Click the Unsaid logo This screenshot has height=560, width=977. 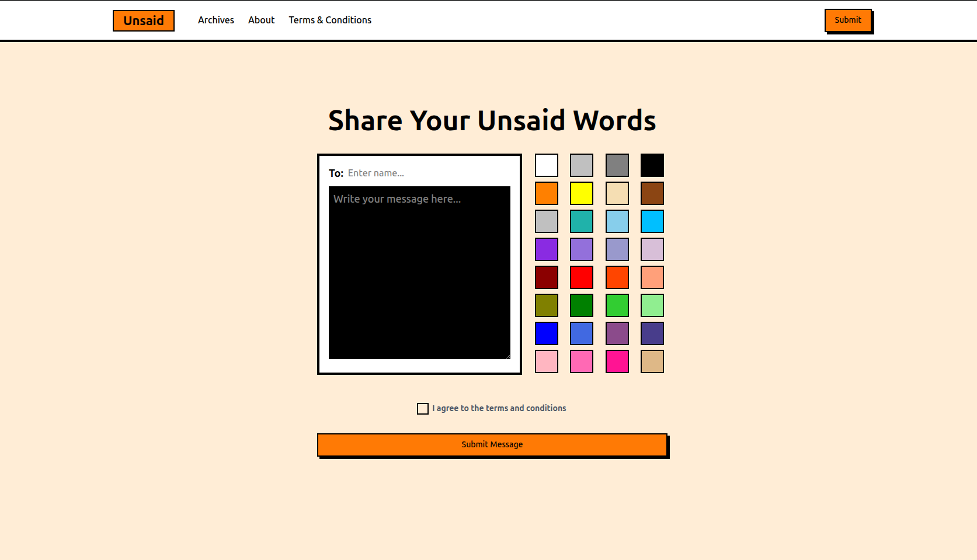[x=144, y=20]
